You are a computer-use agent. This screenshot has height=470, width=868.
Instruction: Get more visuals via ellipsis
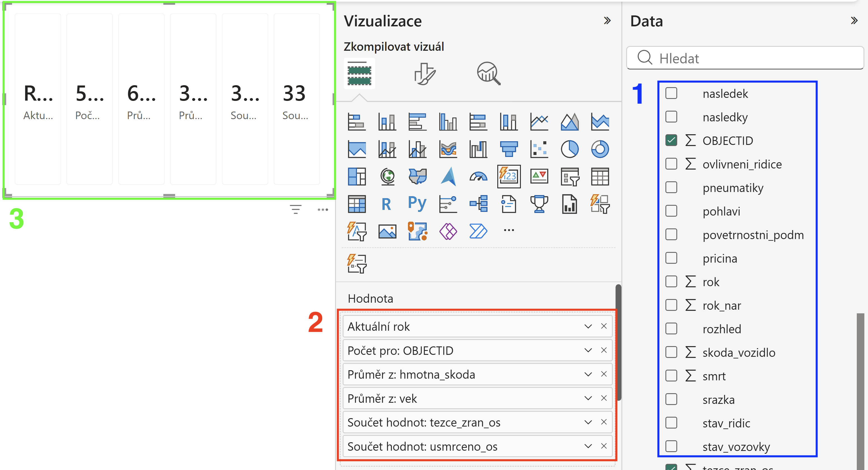509,230
